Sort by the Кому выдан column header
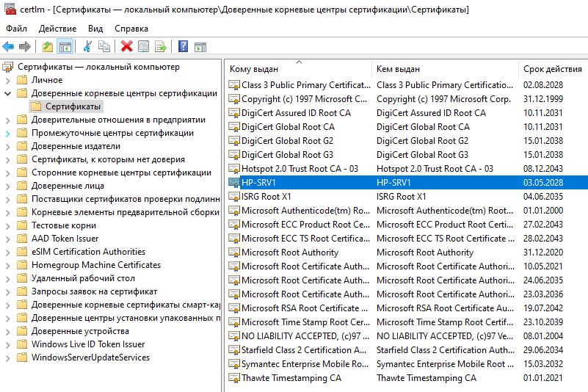Screen dimensions: 588x392 (x=299, y=69)
